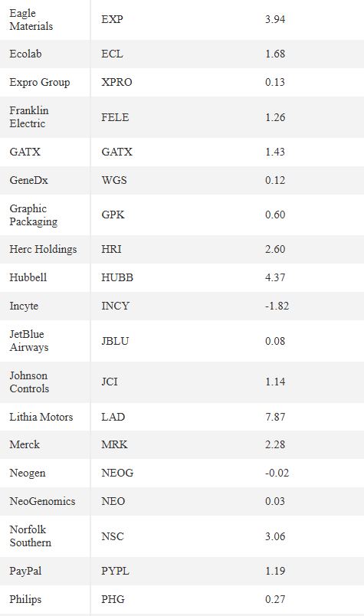Image resolution: width=364 pixels, height=616 pixels.
Task: Click the GPK ticker for Graphic Packaging
Action: click(x=113, y=215)
